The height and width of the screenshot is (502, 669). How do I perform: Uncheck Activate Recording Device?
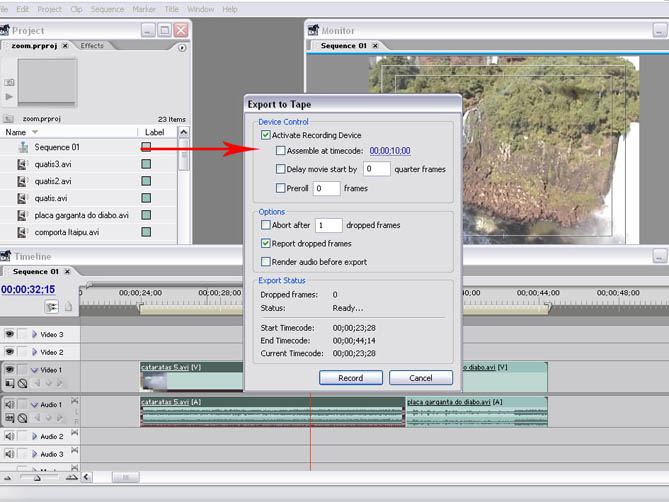click(265, 135)
